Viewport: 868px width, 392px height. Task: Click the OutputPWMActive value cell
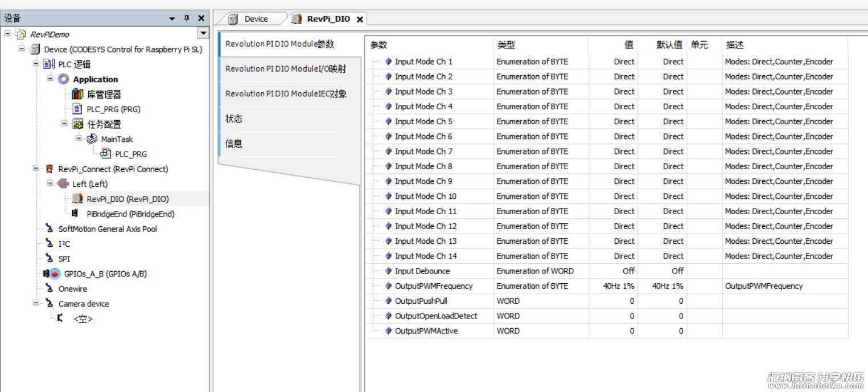tap(613, 331)
